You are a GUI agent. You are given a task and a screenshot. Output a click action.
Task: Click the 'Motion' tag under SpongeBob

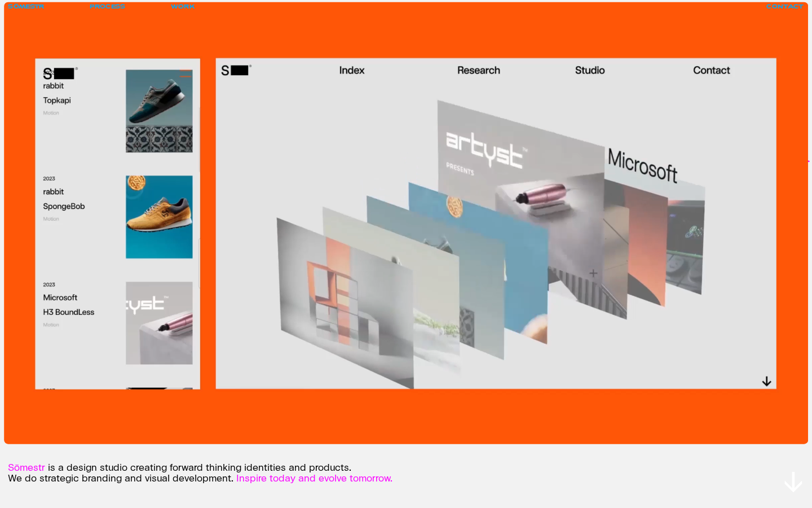coord(51,219)
